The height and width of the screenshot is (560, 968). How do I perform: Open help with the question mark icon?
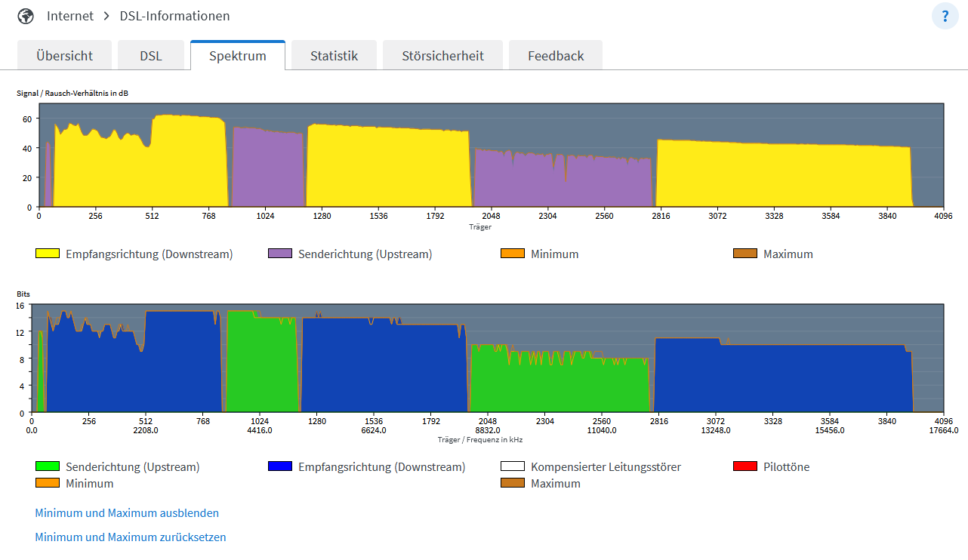coord(945,16)
